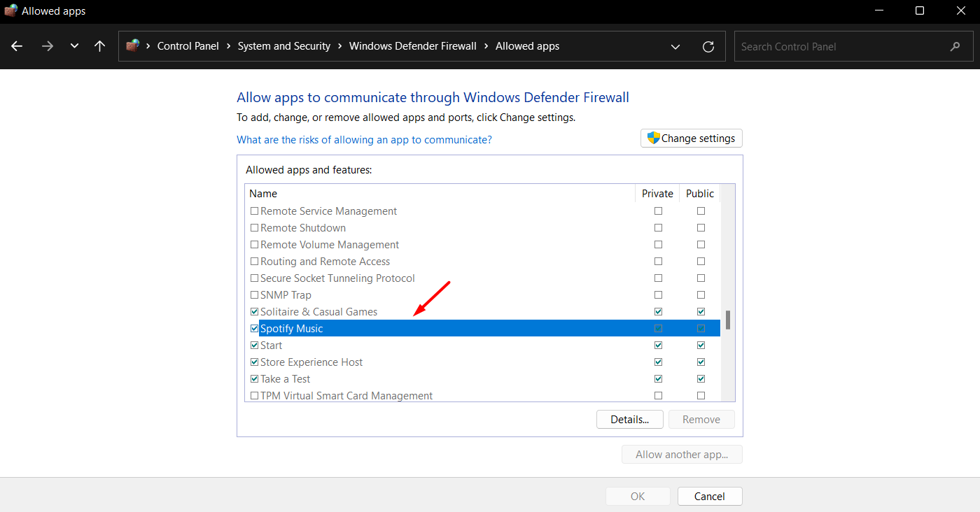The image size is (980, 512).
Task: Refresh the Allowed apps page
Action: (x=708, y=46)
